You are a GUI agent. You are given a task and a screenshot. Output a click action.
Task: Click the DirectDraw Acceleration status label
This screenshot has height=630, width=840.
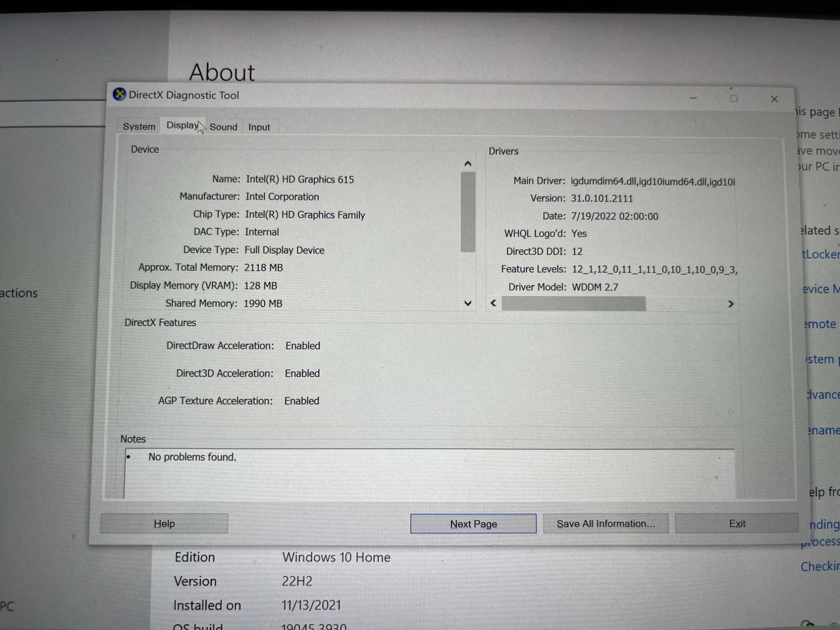[x=302, y=345]
